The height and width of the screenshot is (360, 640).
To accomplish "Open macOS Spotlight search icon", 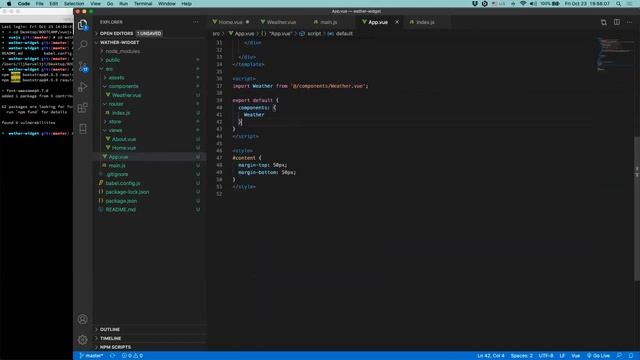I will [x=619, y=4].
